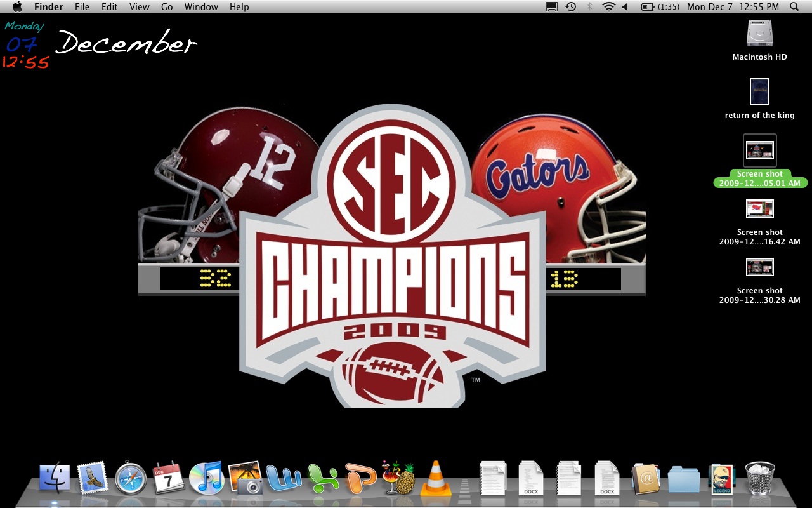
Task: Open Address Book in the dock
Action: [x=646, y=479]
